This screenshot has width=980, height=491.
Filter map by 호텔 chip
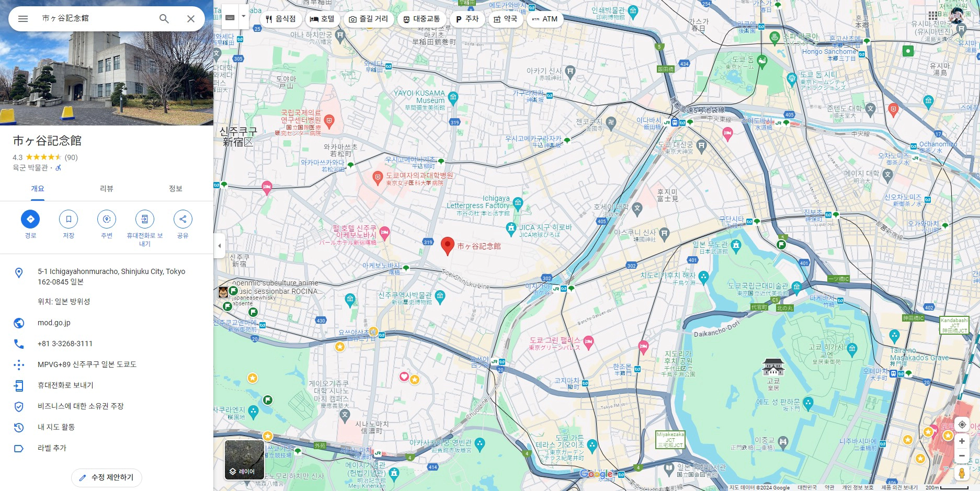[x=322, y=19]
